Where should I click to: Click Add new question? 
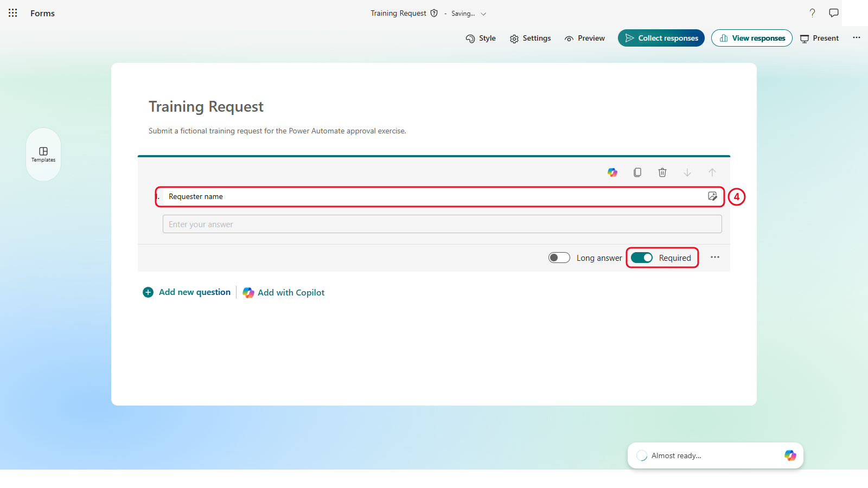tap(187, 292)
